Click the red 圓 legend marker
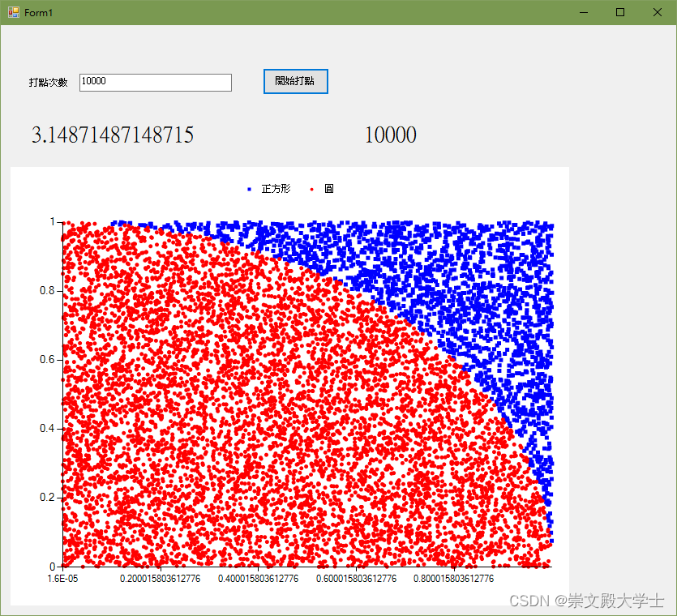677x616 pixels. [311, 189]
